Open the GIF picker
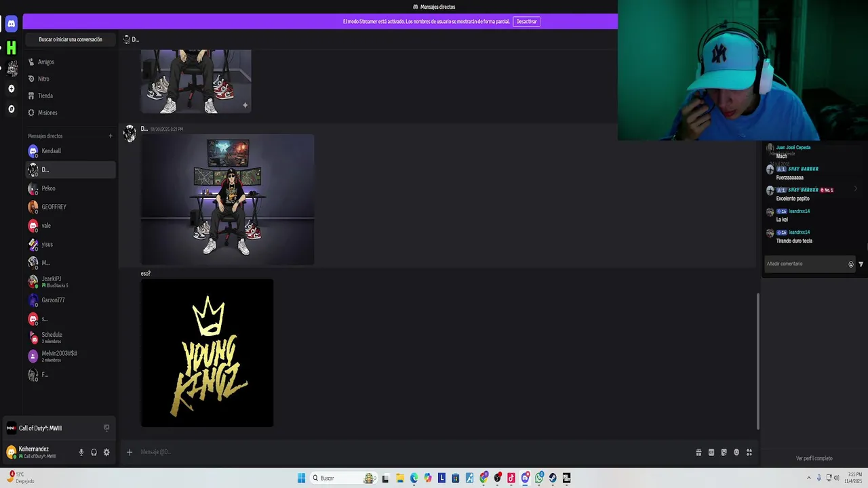Viewport: 868px width, 488px height. point(711,452)
